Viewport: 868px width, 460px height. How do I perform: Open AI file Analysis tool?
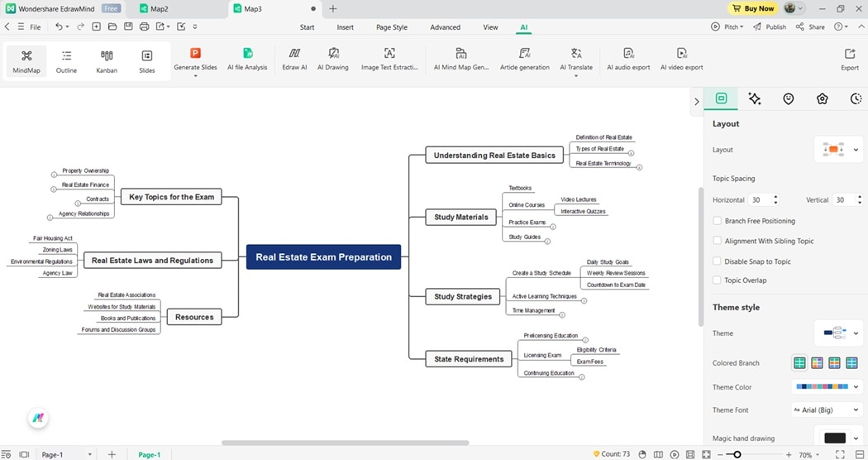(247, 60)
